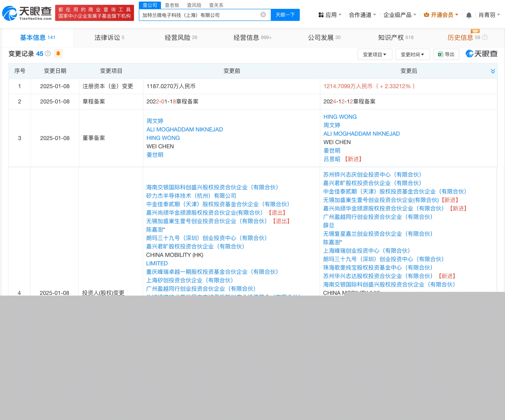Open 重庆峰瑞卓越一期股权投资基金 link
Viewport: 505px width, 420px height.
[212, 272]
